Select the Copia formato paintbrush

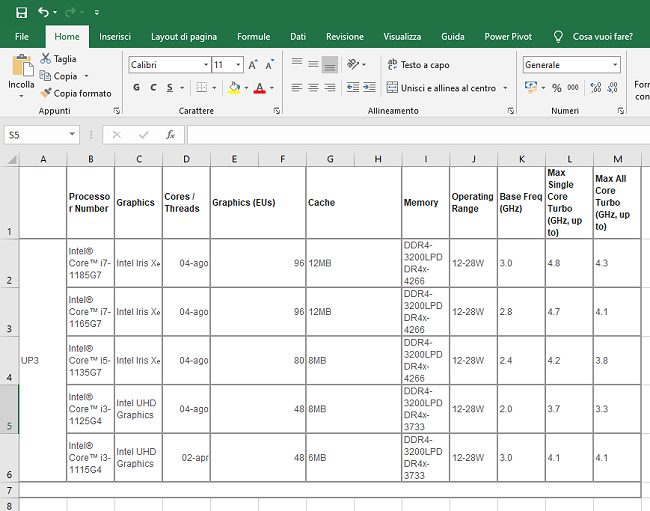tap(46, 93)
